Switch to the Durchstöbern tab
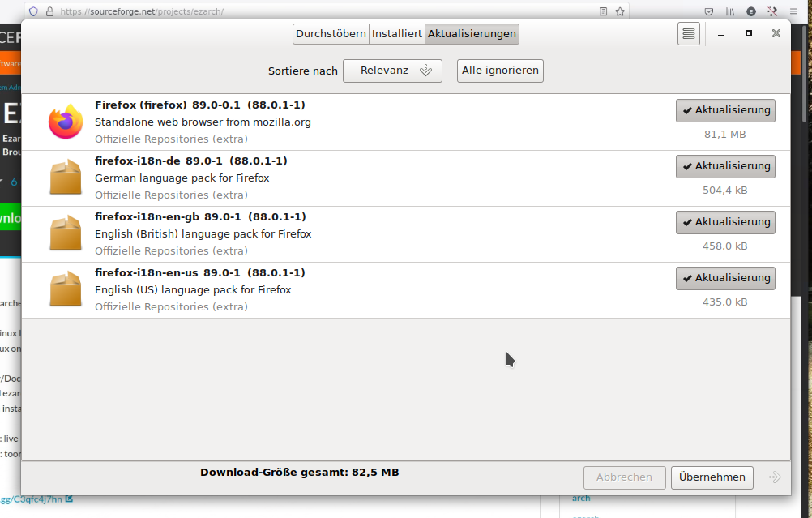 331,34
